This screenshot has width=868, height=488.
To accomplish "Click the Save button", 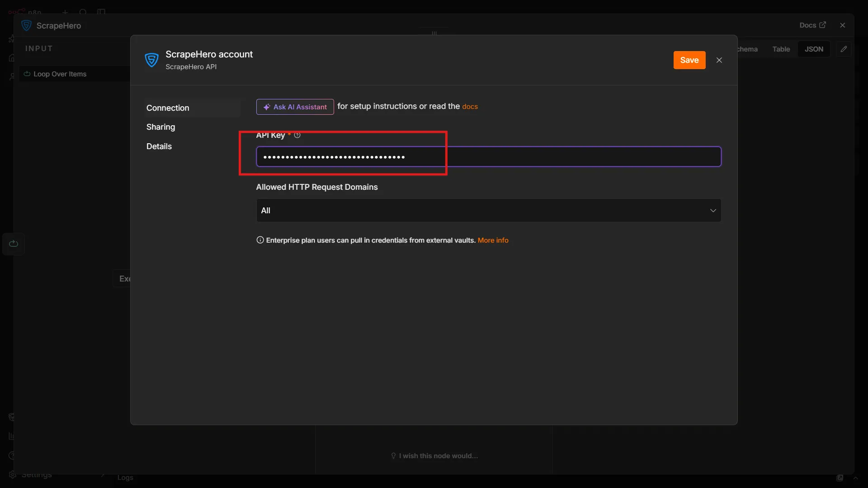I will tap(689, 60).
